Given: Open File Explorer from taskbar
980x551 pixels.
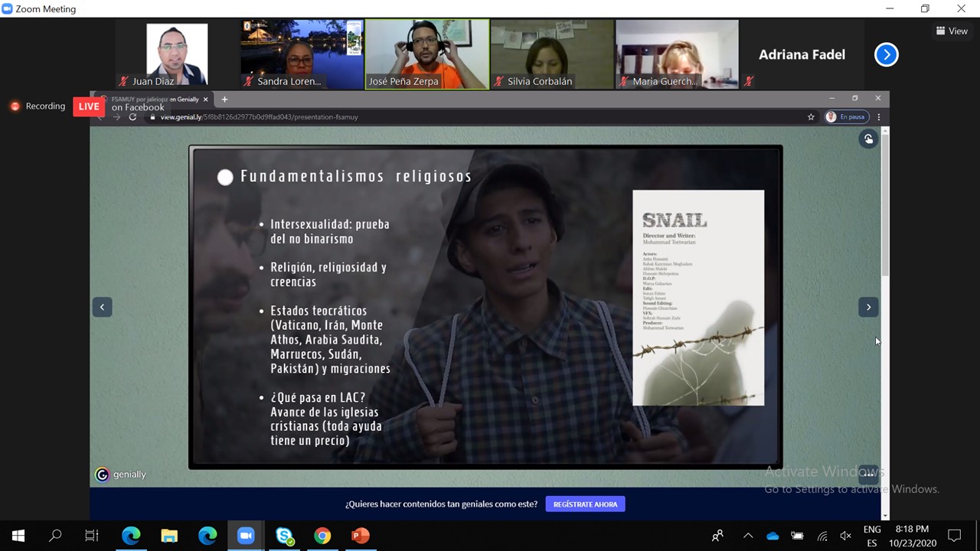Looking at the screenshot, I should [169, 536].
